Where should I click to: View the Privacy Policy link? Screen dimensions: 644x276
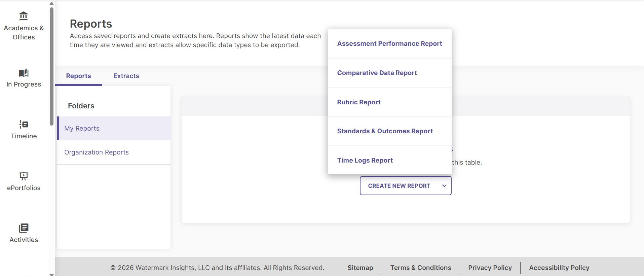click(490, 268)
